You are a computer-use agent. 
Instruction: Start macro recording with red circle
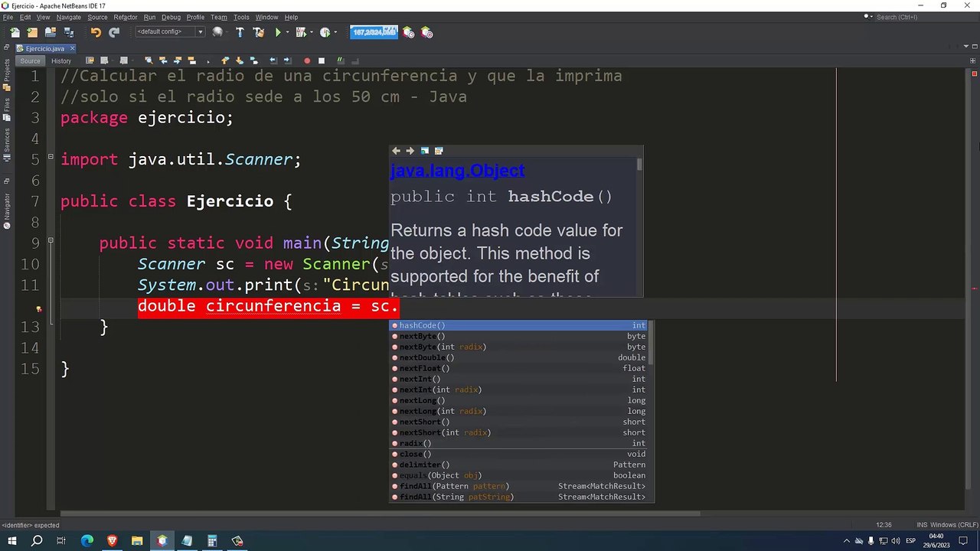click(x=307, y=60)
